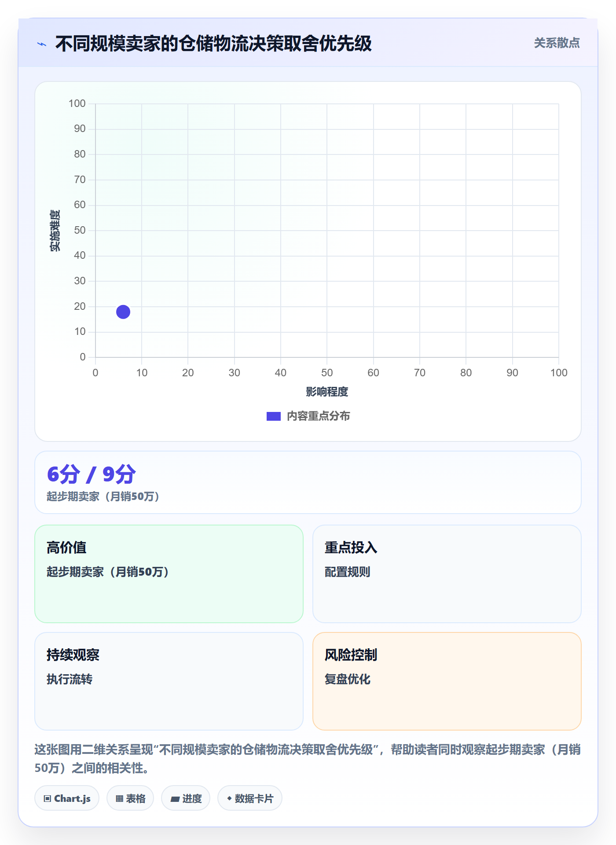Click the 影响程度 x-axis title
The width and height of the screenshot is (616, 845).
[x=327, y=392]
